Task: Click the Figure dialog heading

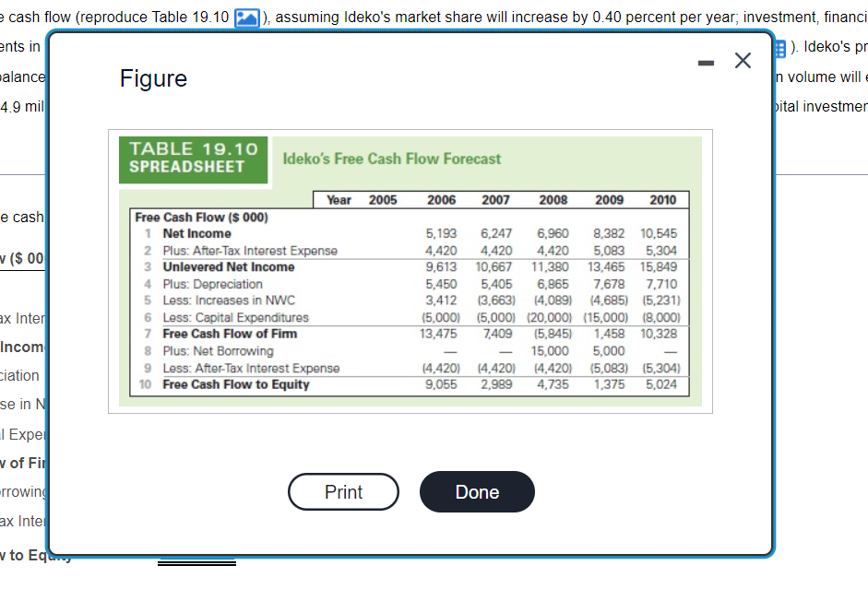Action: tap(153, 78)
